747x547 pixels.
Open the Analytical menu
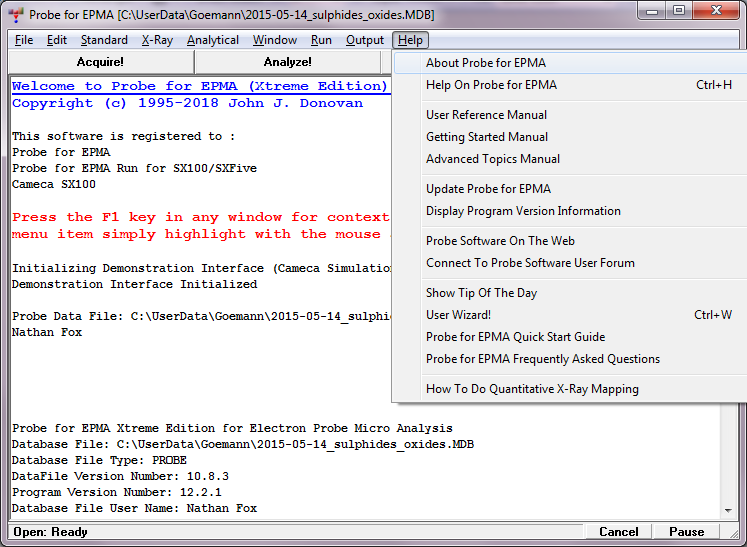pyautogui.click(x=213, y=40)
